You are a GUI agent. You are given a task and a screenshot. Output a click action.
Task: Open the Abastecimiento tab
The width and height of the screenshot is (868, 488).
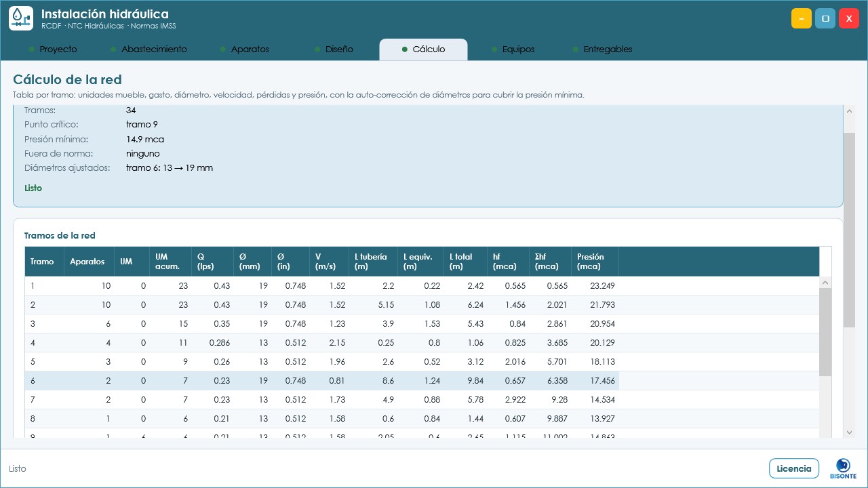tap(149, 49)
